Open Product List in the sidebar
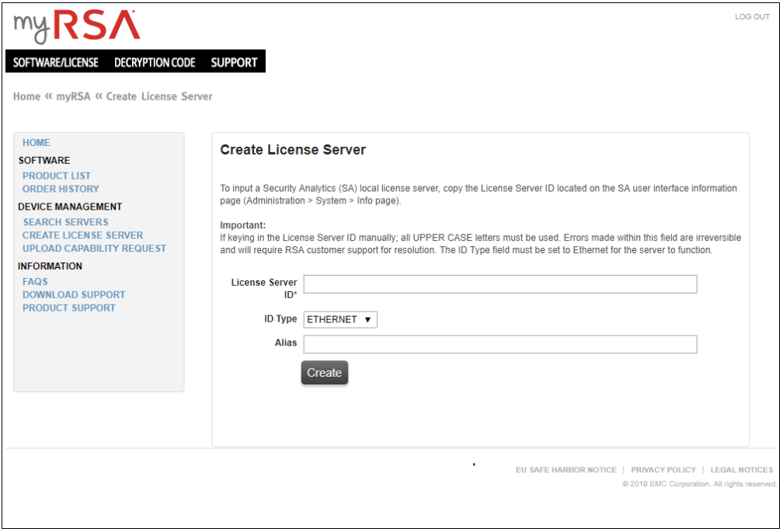This screenshot has height=532, width=783. (57, 176)
